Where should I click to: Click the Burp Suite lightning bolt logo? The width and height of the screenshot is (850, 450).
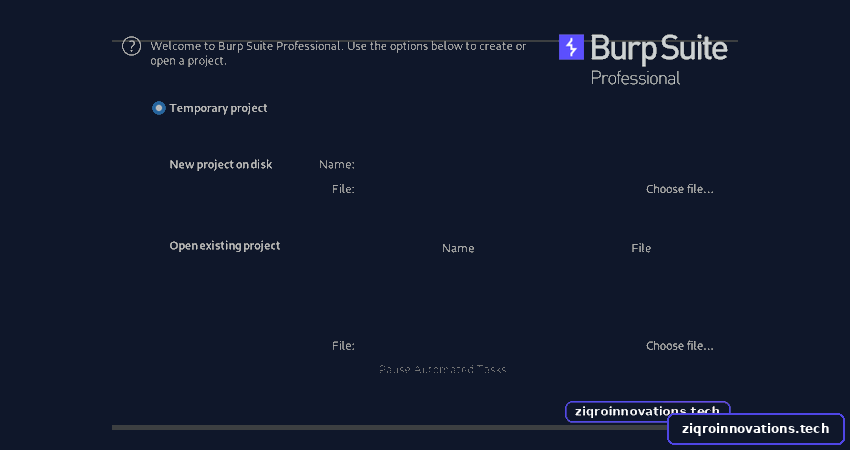(x=571, y=47)
